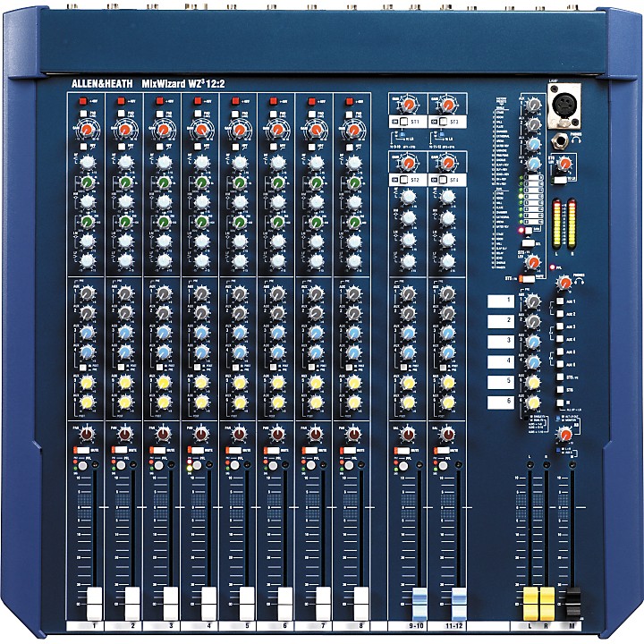Click write-on strip number 3

click(501, 342)
